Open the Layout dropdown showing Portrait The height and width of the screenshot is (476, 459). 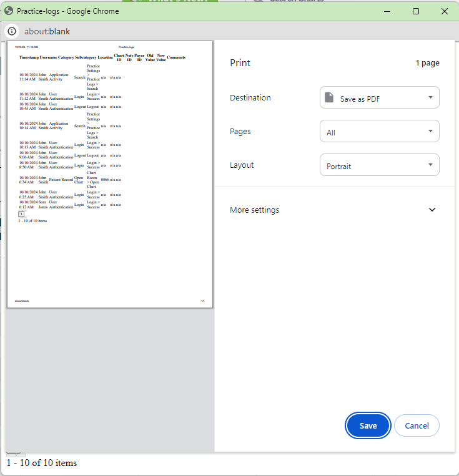point(379,165)
